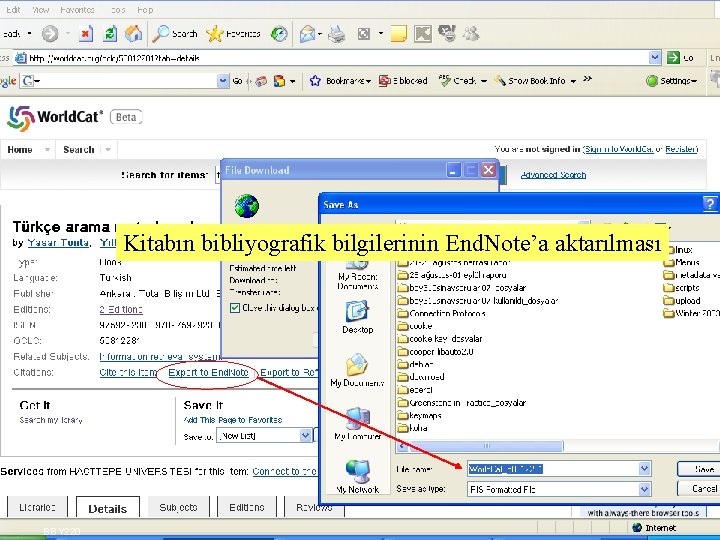Click author link Yasar Tonta
720x540 pixels.
click(x=58, y=243)
